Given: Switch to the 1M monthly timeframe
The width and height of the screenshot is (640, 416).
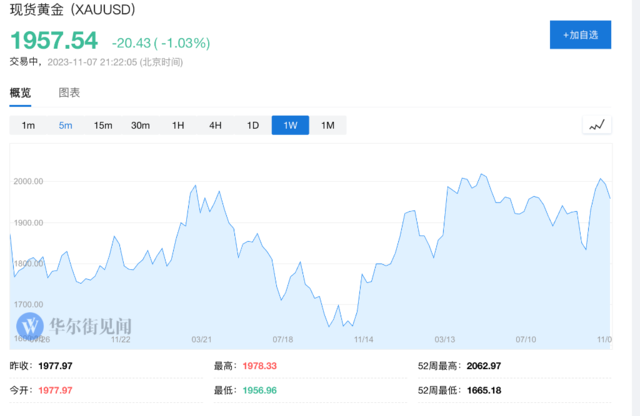Looking at the screenshot, I should [327, 125].
